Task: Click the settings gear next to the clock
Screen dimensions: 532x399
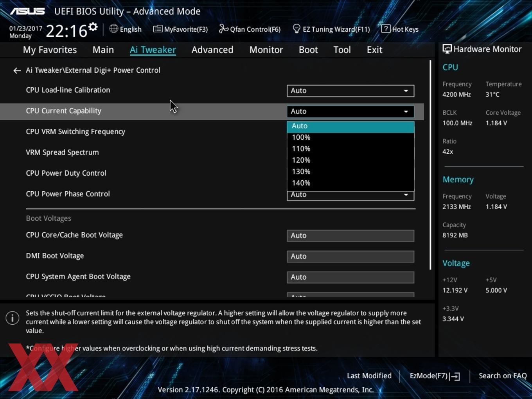Action: [x=93, y=27]
